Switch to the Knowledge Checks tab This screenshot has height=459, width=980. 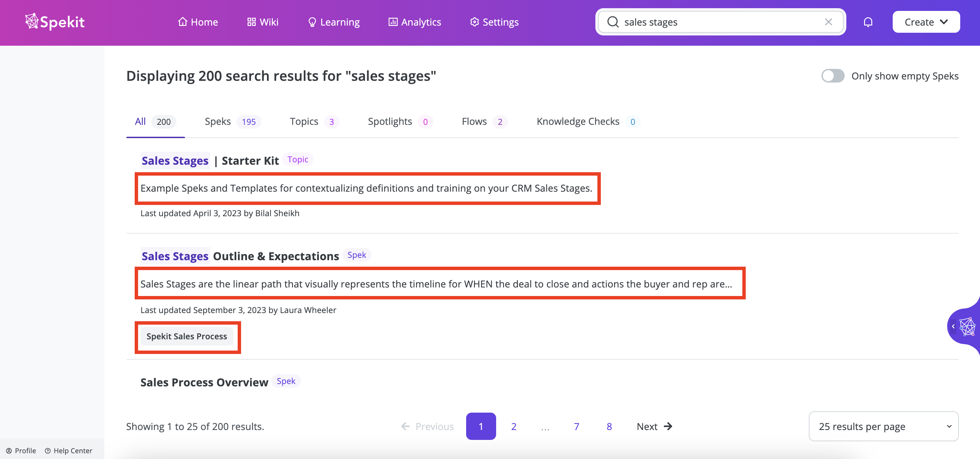pyautogui.click(x=588, y=121)
